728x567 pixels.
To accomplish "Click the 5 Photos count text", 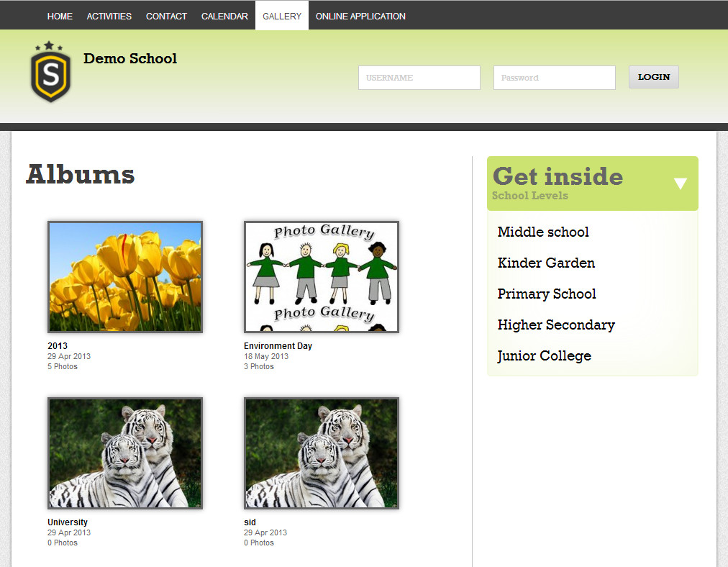I will pyautogui.click(x=62, y=366).
